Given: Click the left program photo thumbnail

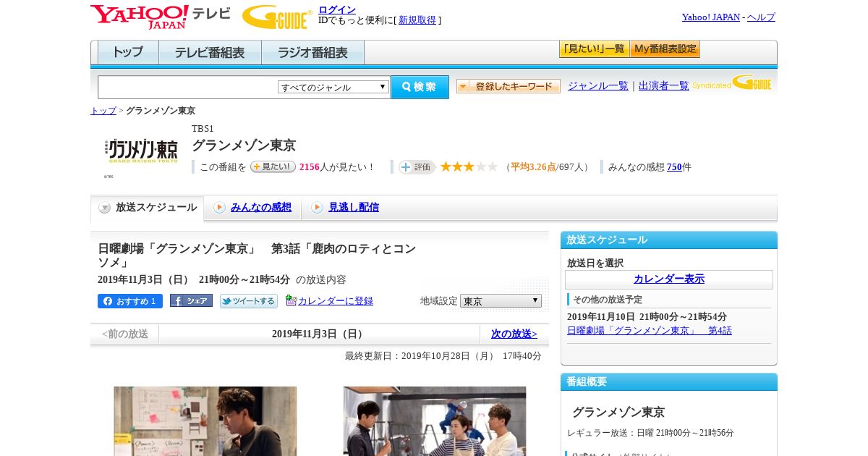Looking at the screenshot, I should 205,421.
